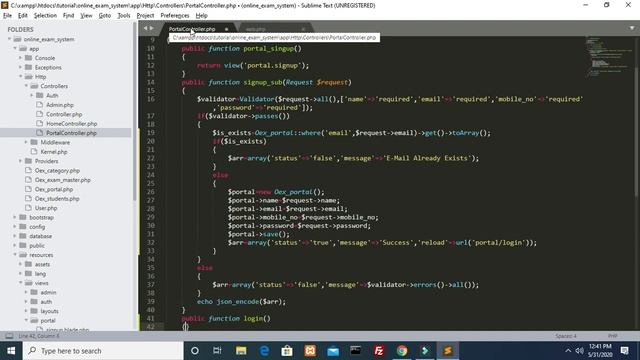Switch to the PortalController.php tab
Screen dimensions: 640x360
[x=192, y=29]
